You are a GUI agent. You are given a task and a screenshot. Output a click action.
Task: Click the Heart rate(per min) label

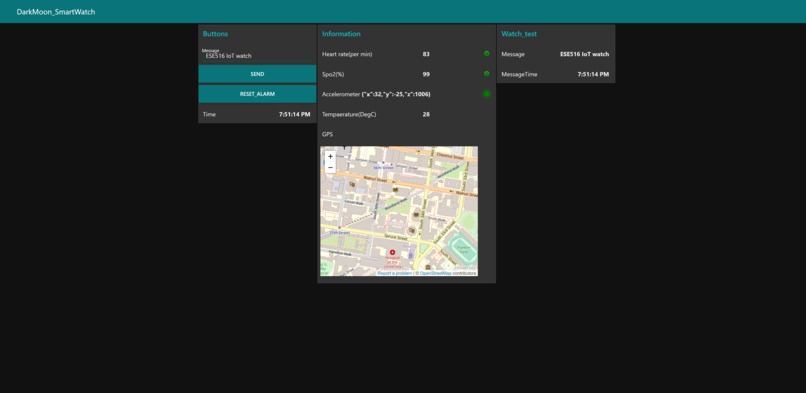click(347, 54)
